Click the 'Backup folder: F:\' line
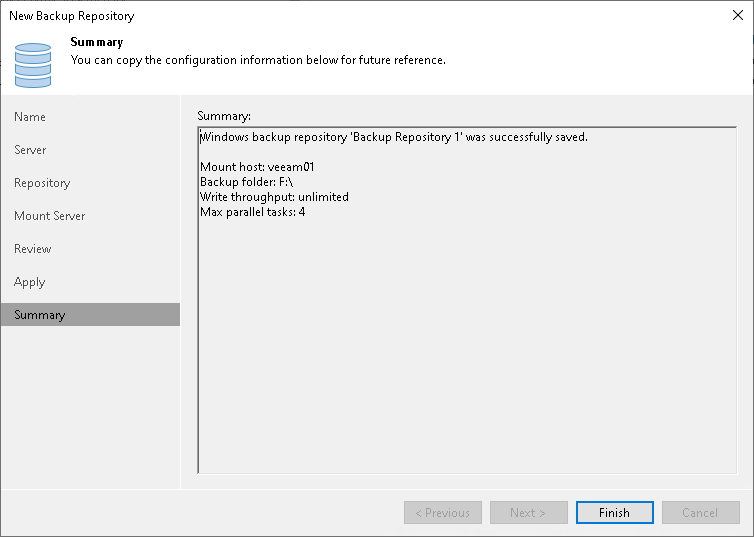Image resolution: width=754 pixels, height=537 pixels. click(246, 182)
